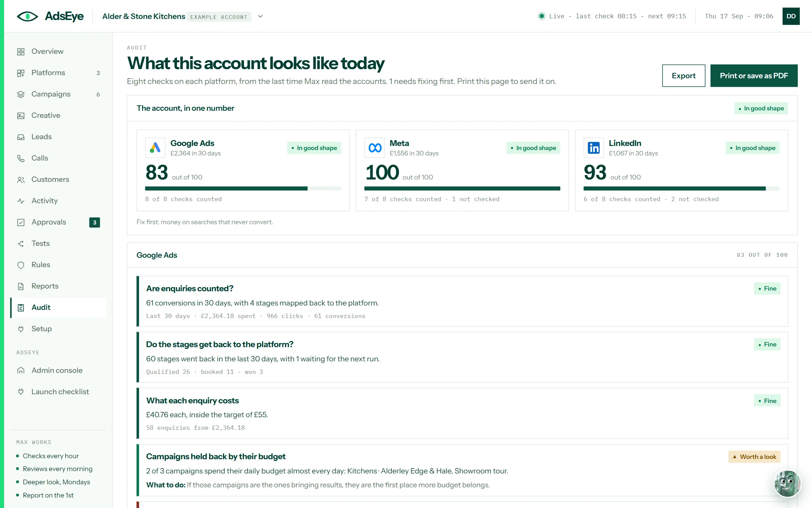This screenshot has width=812, height=508.
Task: Click the Launch checklist plug icon
Action: pos(21,392)
